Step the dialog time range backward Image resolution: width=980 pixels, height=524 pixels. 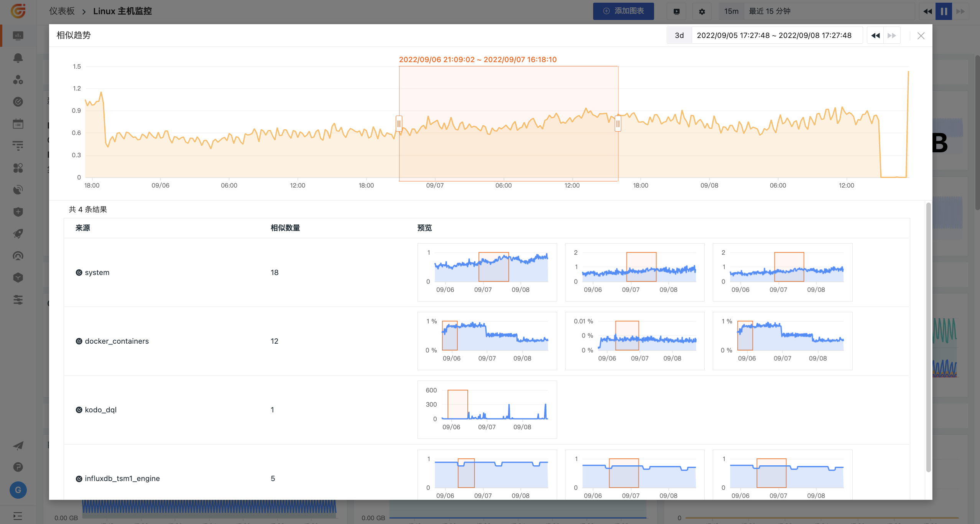[875, 36]
